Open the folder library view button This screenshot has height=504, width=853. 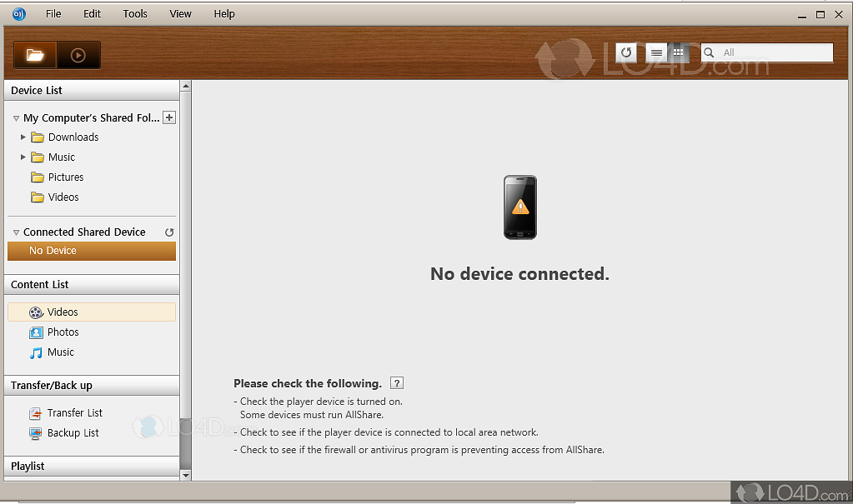pyautogui.click(x=35, y=55)
